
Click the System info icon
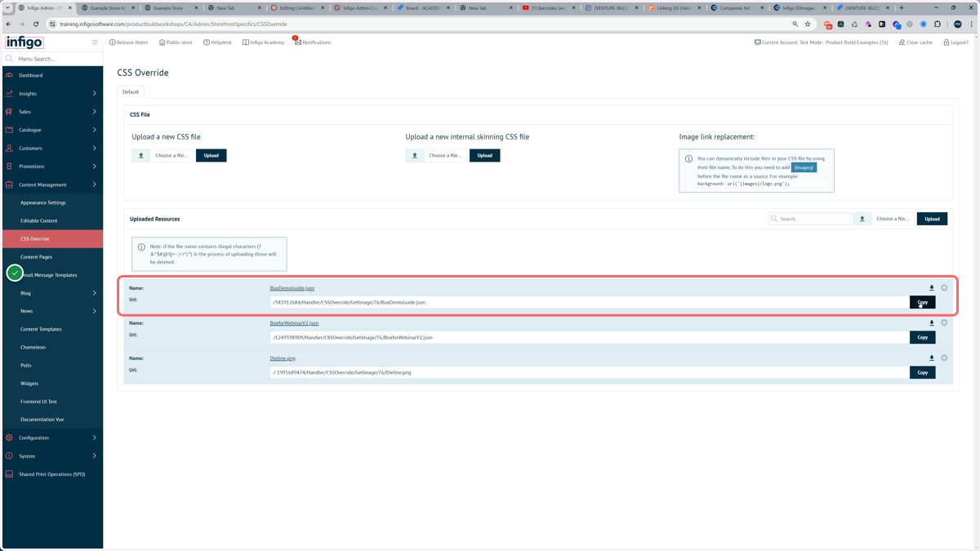(10, 456)
